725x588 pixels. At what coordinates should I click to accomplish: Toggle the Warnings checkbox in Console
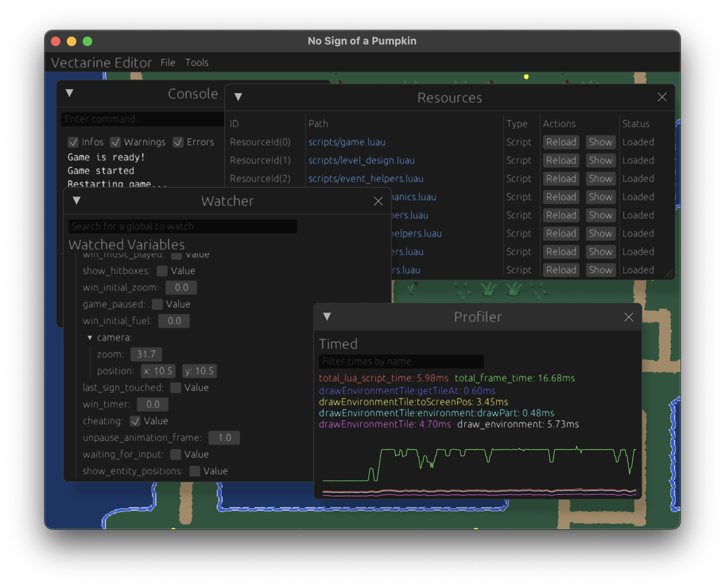click(x=115, y=142)
